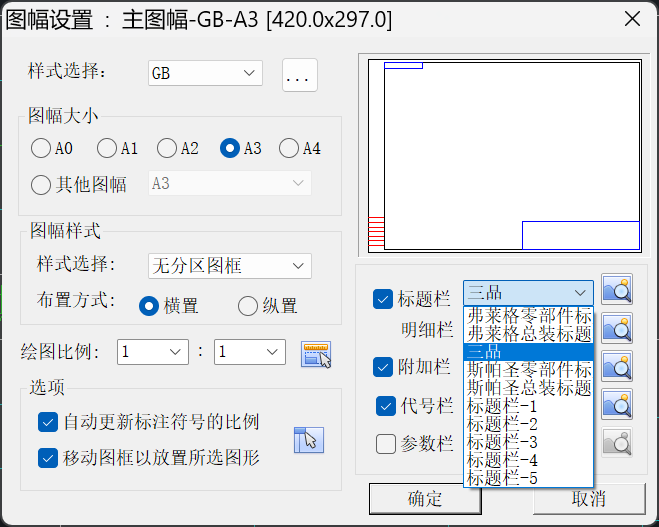659x527 pixels.
Task: Click the preview icon beside 标题栏 dropdown
Action: pyautogui.click(x=617, y=290)
